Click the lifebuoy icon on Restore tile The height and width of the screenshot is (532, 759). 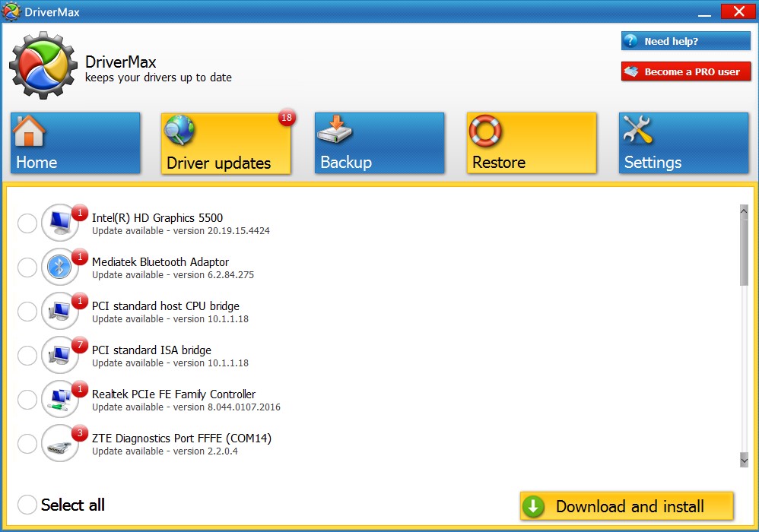(485, 131)
